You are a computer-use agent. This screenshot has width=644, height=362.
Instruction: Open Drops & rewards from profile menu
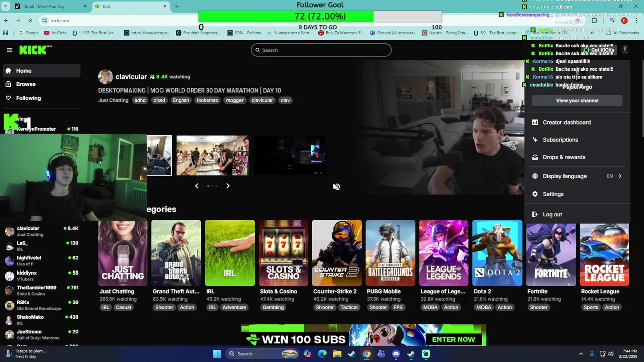pyautogui.click(x=577, y=157)
